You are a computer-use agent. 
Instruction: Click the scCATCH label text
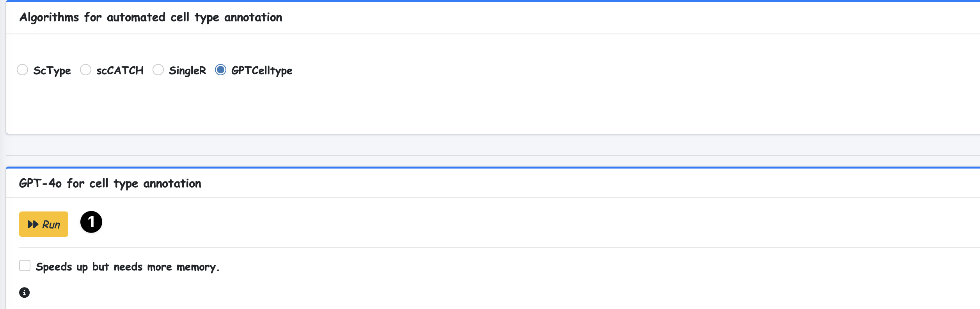click(x=120, y=71)
